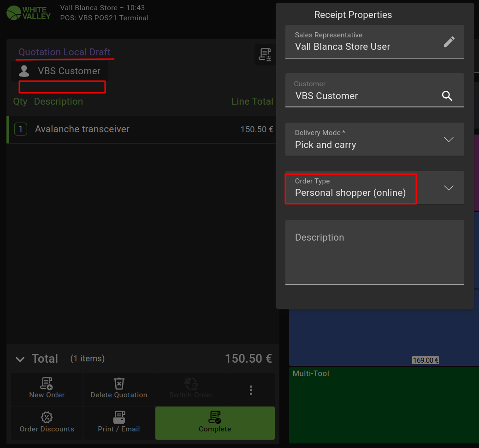Click the Quotation Local Draft title
Image resolution: width=479 pixels, height=448 pixels.
point(65,52)
